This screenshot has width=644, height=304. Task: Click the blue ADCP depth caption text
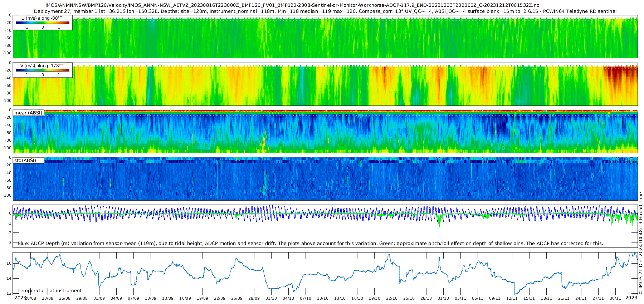point(310,244)
